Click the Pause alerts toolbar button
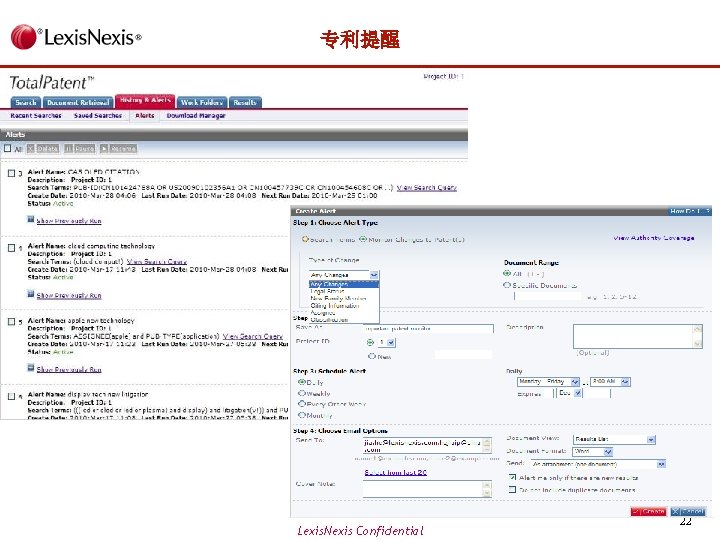The width and height of the screenshot is (720, 540). point(80,149)
